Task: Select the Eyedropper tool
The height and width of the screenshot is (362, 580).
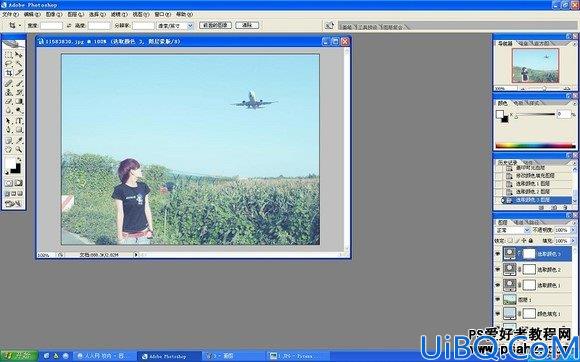Action: (x=19, y=140)
